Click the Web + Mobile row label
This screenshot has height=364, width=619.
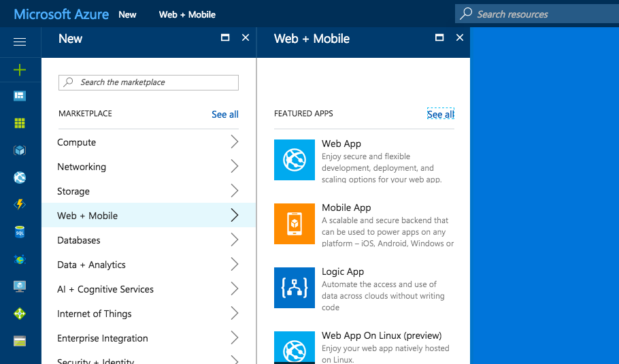[x=87, y=216]
